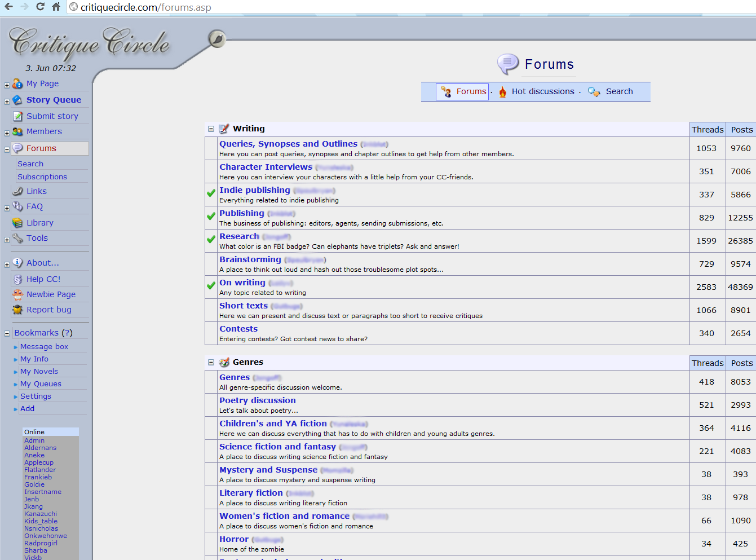Click the Hot discussions flame icon

[x=502, y=91]
